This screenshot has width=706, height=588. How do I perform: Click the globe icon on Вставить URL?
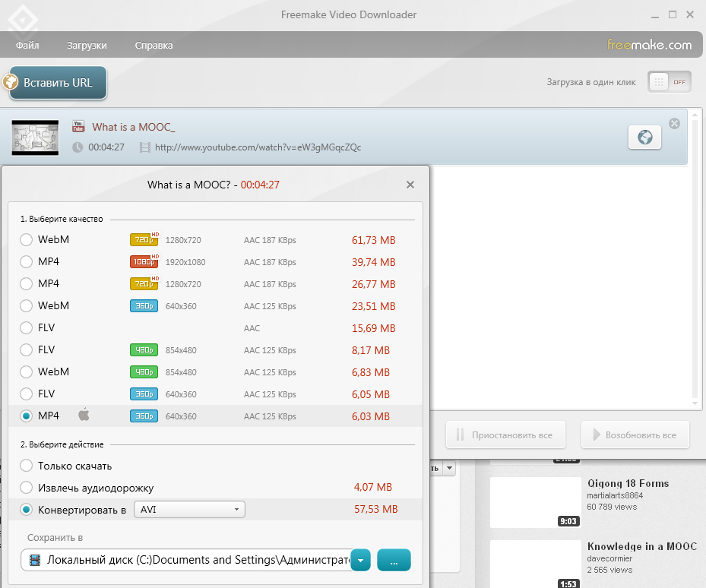click(10, 82)
